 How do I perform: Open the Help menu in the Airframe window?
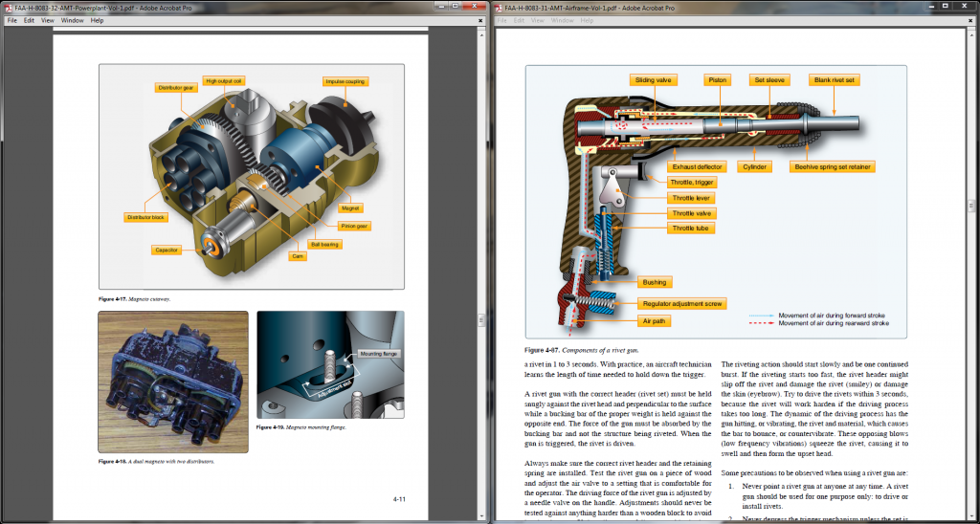tap(588, 20)
